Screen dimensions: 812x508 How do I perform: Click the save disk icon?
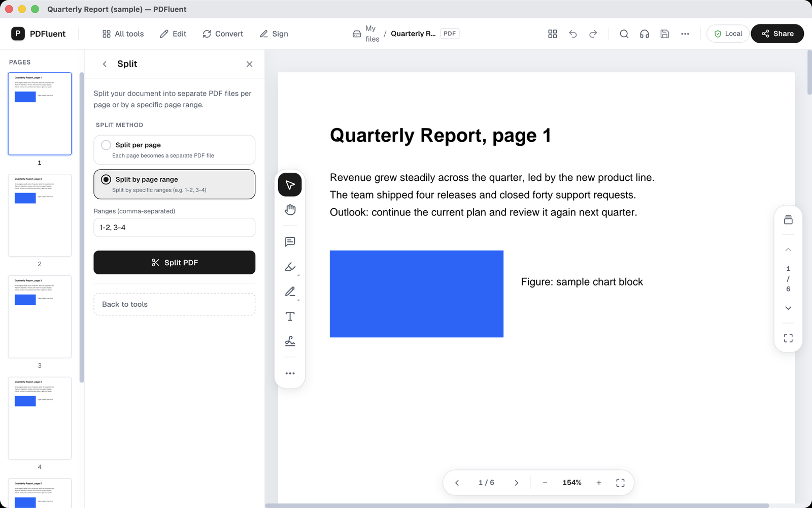(665, 34)
